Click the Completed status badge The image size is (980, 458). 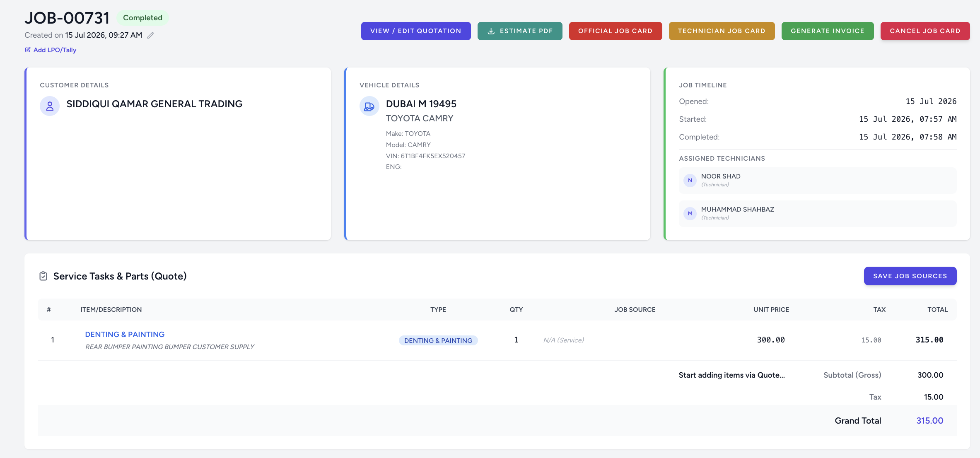(x=142, y=18)
